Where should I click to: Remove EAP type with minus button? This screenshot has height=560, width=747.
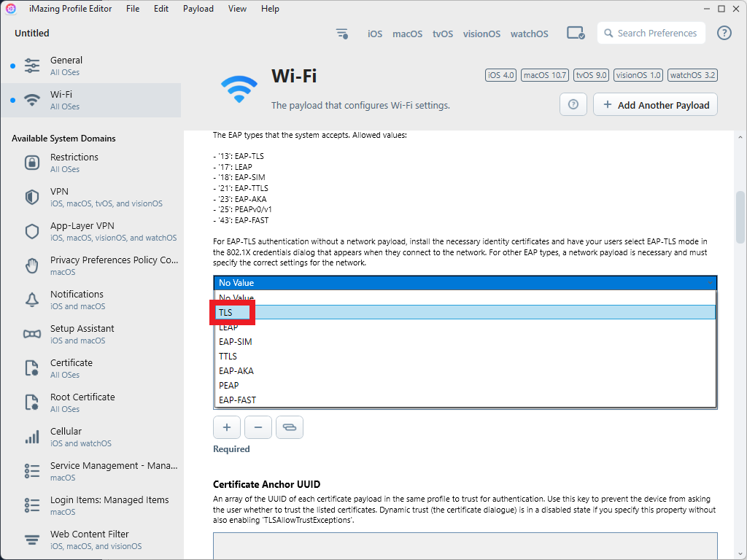coord(258,427)
